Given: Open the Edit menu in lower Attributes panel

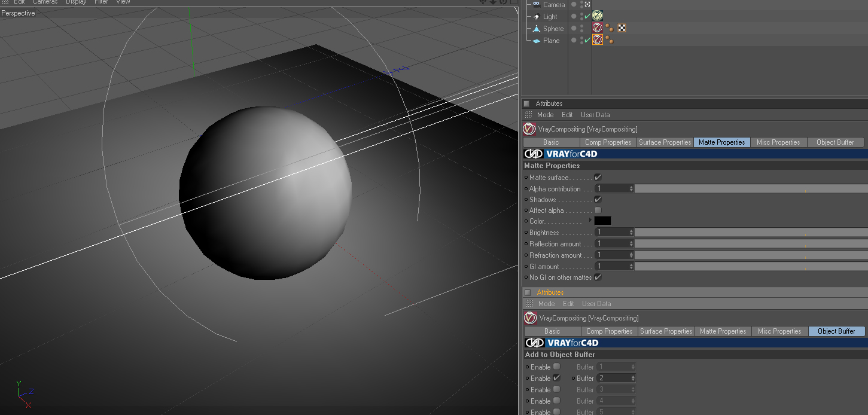Looking at the screenshot, I should 568,304.
